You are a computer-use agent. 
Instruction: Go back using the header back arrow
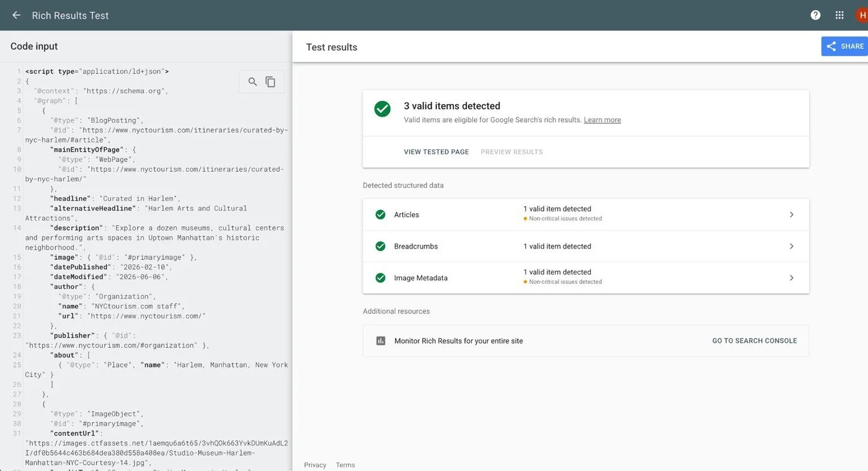16,15
